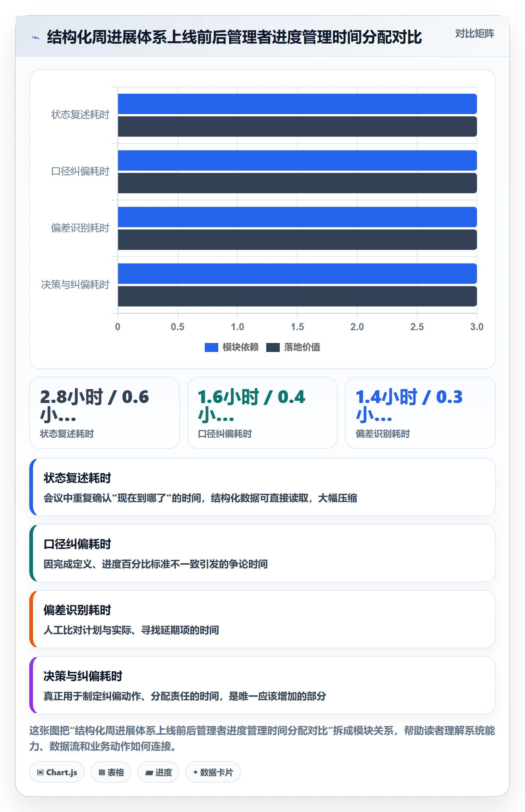Click the diamond icon in 数据卡片 chip
Viewport: 525px width, 812px height.
tap(195, 772)
